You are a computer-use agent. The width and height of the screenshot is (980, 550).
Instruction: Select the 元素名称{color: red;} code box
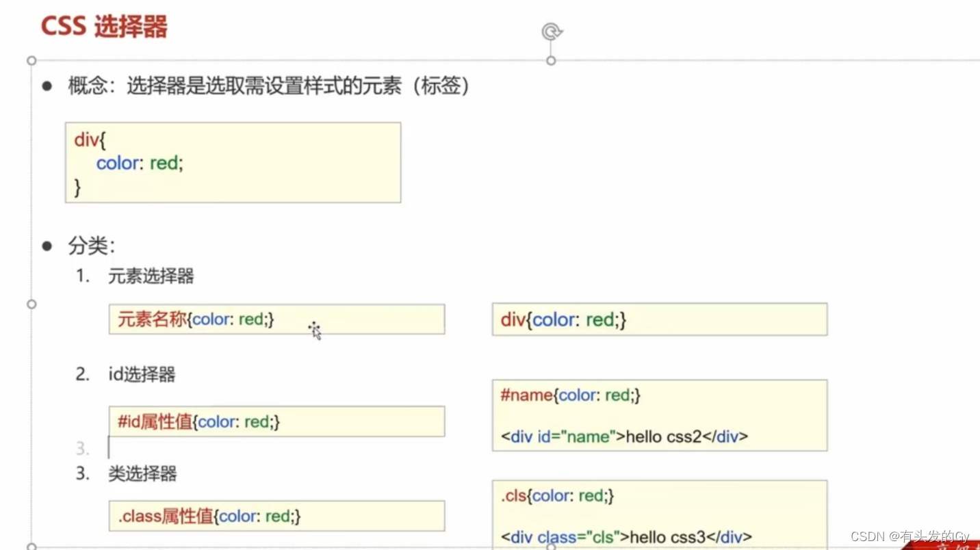click(276, 319)
